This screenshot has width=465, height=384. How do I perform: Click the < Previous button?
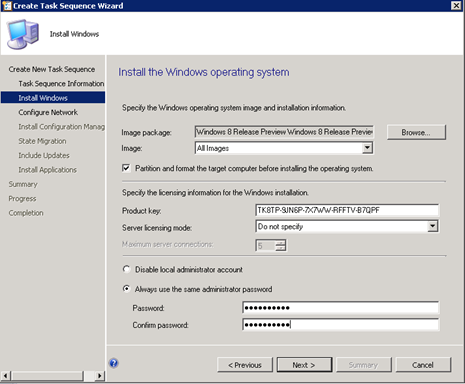pyautogui.click(x=245, y=365)
